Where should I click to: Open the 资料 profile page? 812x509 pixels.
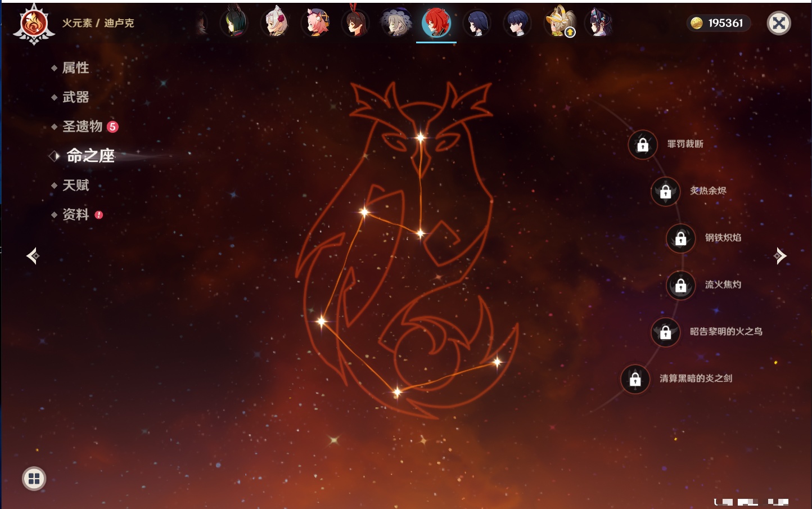(x=75, y=214)
